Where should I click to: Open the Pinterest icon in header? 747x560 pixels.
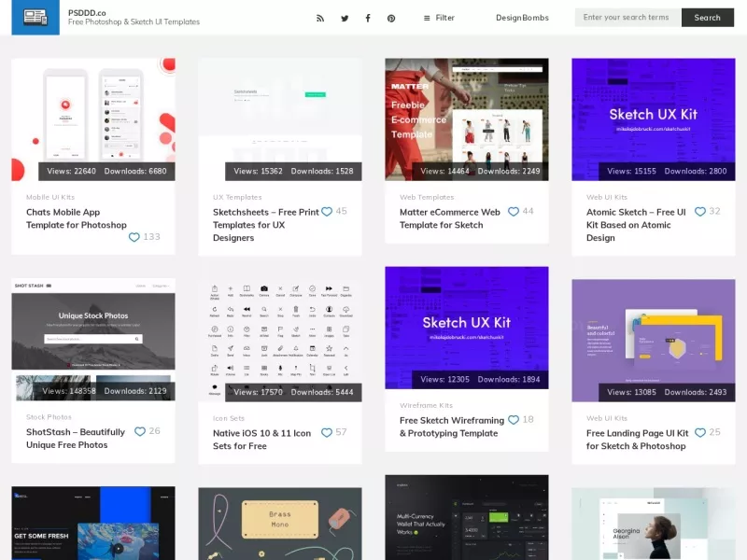point(391,18)
